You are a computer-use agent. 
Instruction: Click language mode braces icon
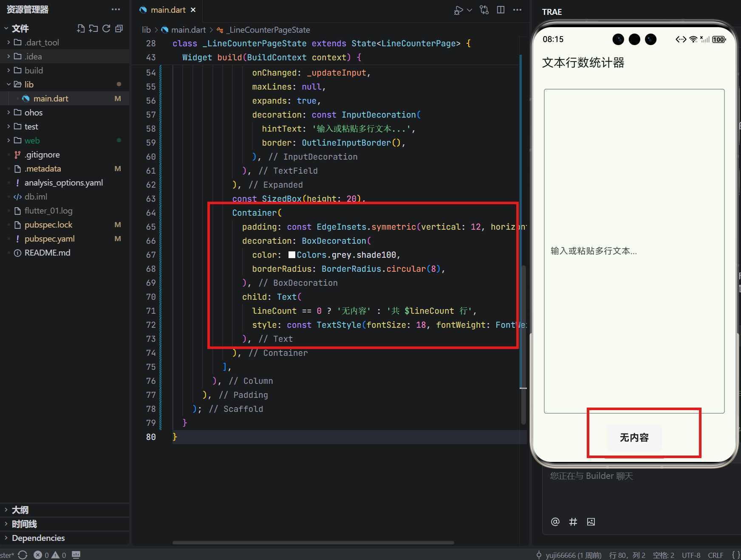735,555
